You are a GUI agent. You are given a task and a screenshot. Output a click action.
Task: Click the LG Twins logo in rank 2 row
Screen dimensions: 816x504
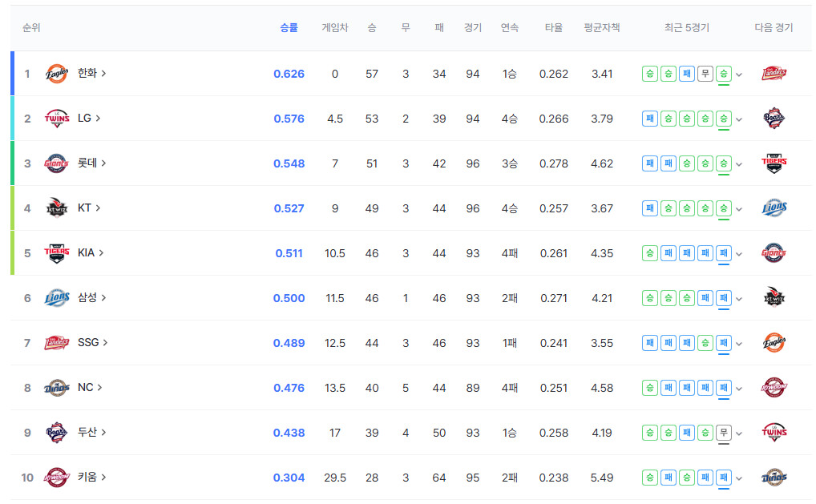coord(57,118)
